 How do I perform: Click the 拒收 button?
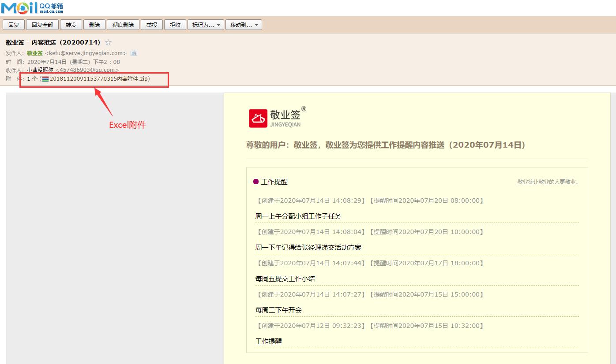point(175,25)
